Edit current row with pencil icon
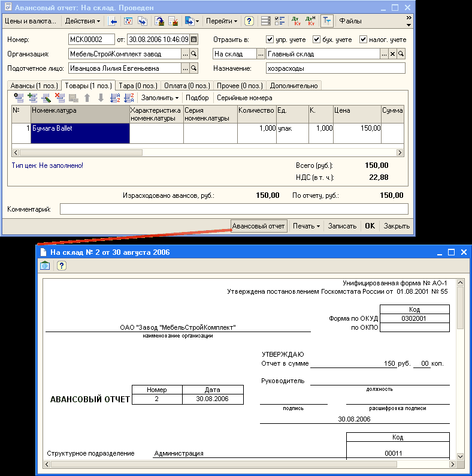 tap(46, 98)
